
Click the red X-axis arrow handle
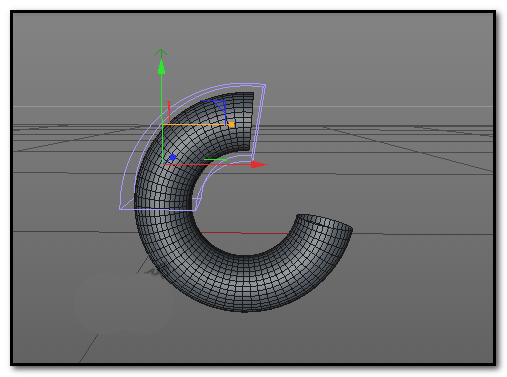259,164
